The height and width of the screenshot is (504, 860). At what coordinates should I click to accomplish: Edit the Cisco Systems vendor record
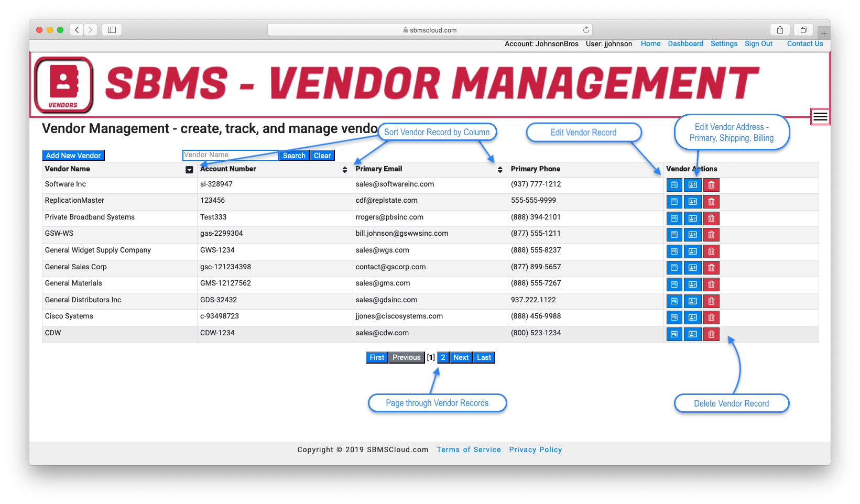pos(674,317)
